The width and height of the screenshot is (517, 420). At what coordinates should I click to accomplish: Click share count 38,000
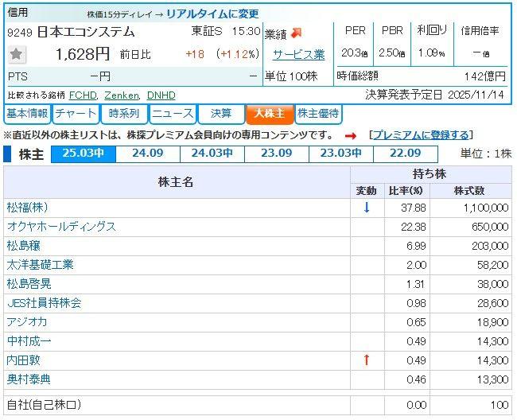coord(492,284)
